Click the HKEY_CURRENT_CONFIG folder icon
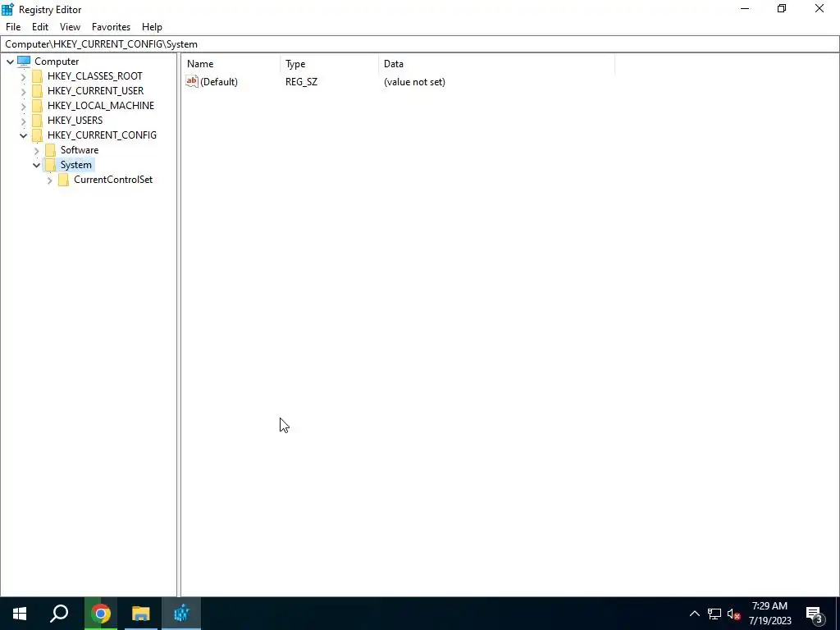Viewport: 840px width, 630px height. pos(37,135)
